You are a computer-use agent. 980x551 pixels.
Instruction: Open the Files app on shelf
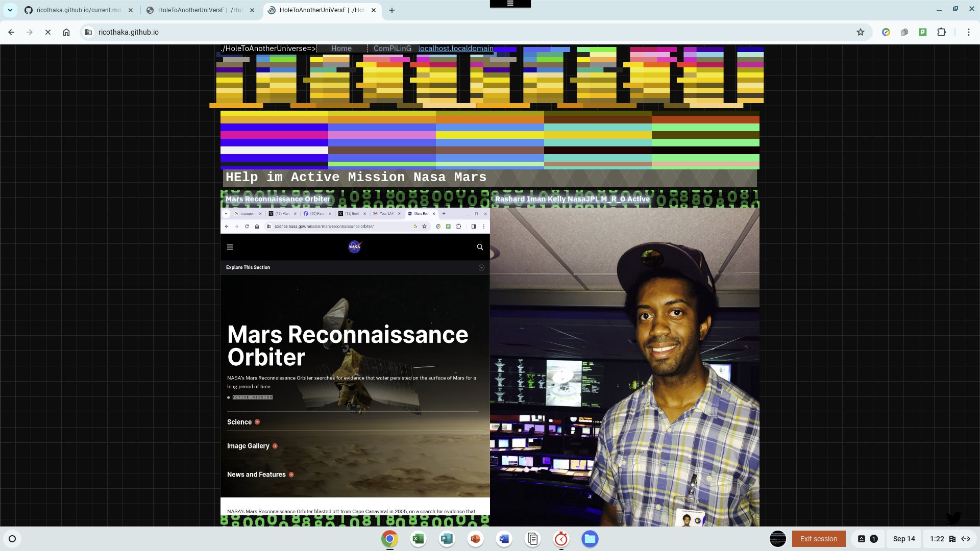pos(590,539)
